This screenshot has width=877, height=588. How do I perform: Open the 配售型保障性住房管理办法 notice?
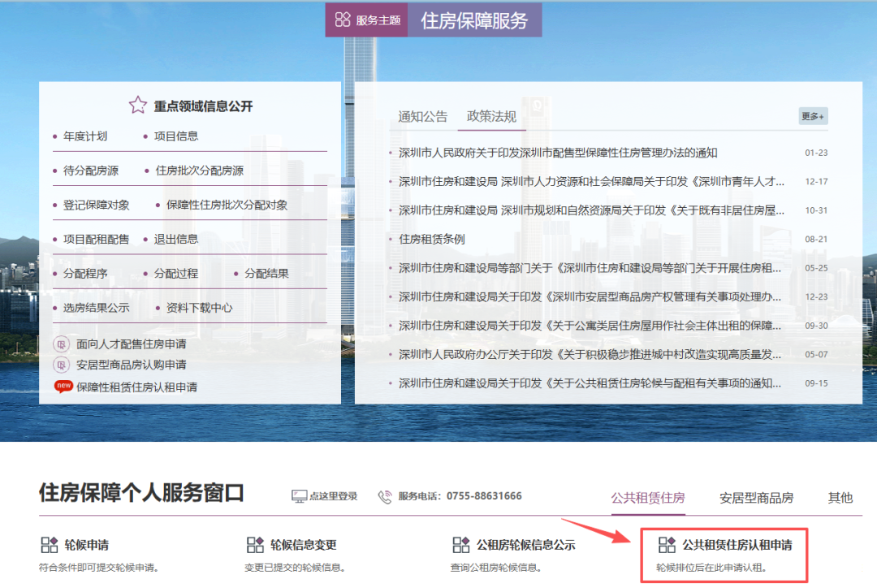tap(558, 153)
